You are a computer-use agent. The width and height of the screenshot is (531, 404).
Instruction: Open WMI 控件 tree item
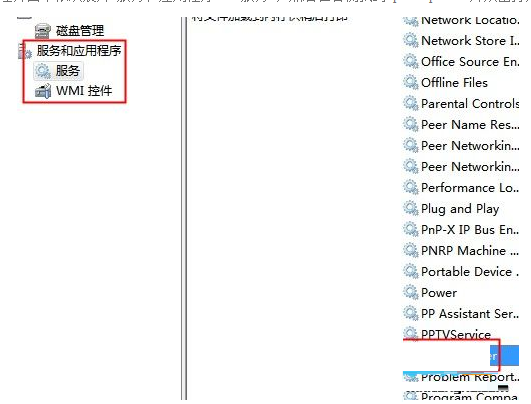click(x=84, y=91)
